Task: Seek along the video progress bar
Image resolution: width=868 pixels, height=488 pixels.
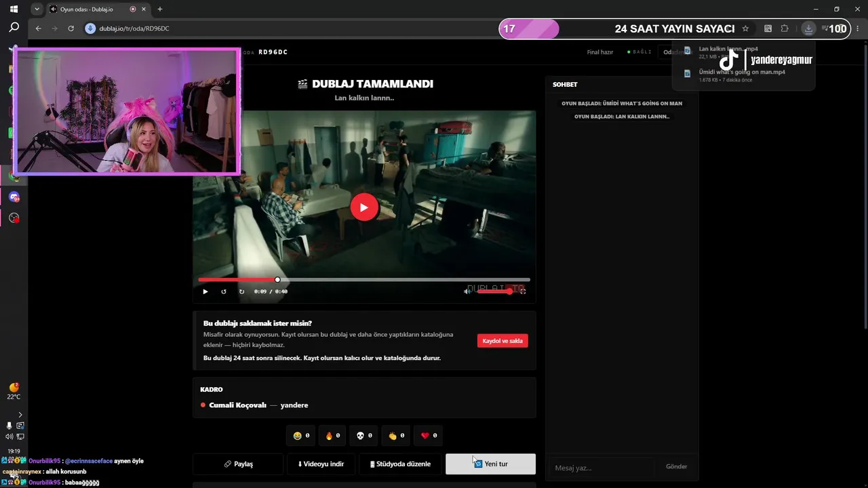Action: click(364, 279)
